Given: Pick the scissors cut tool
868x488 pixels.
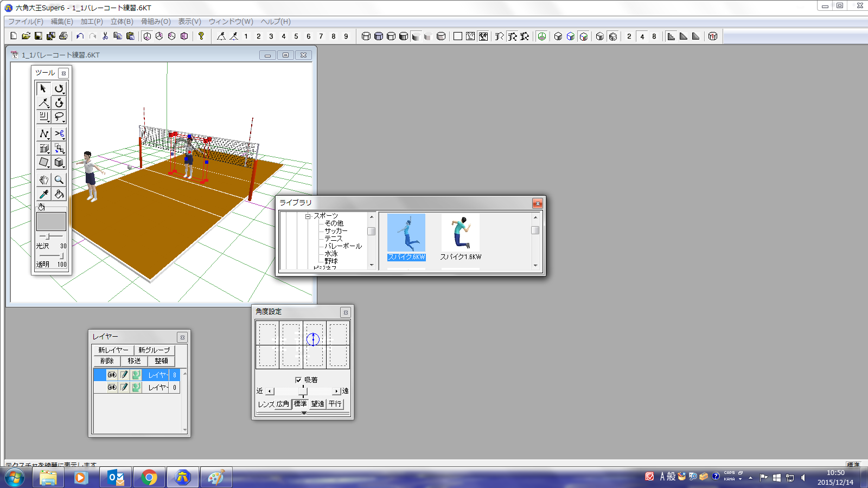Looking at the screenshot, I should tap(59, 133).
